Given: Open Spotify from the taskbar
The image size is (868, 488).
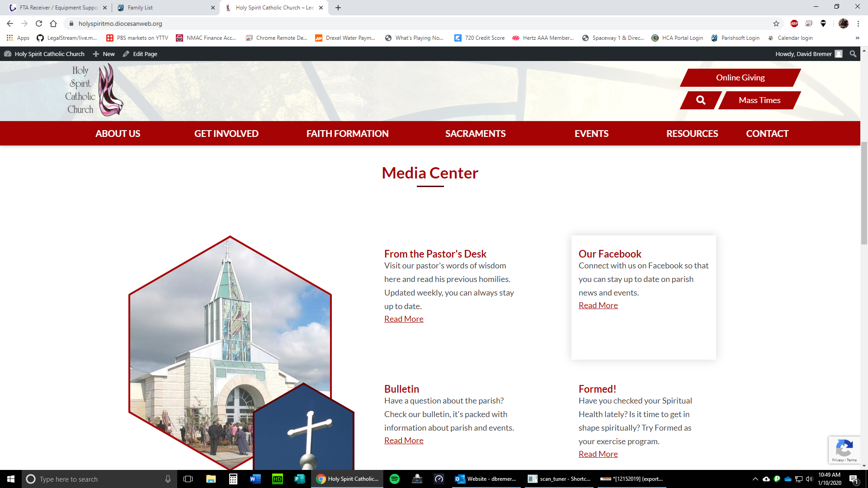Looking at the screenshot, I should click(x=394, y=479).
